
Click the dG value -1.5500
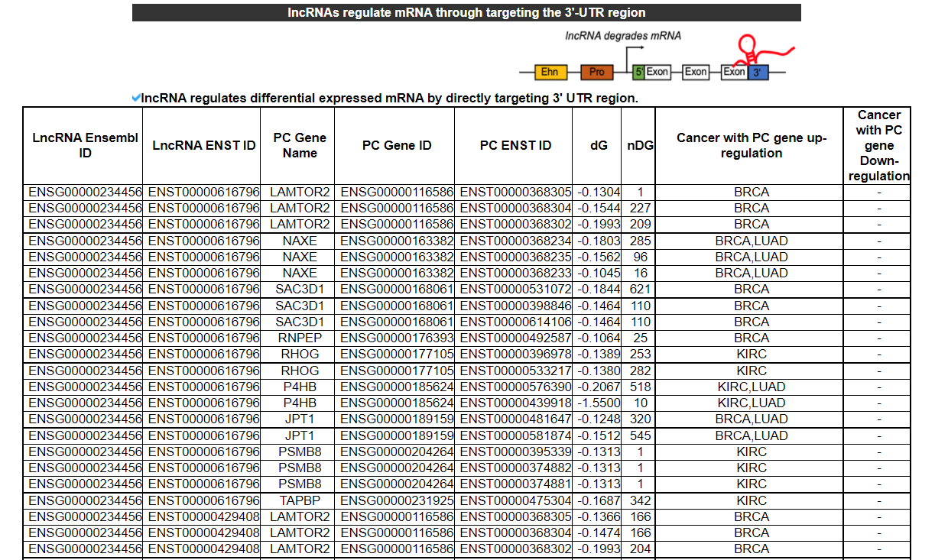(599, 403)
